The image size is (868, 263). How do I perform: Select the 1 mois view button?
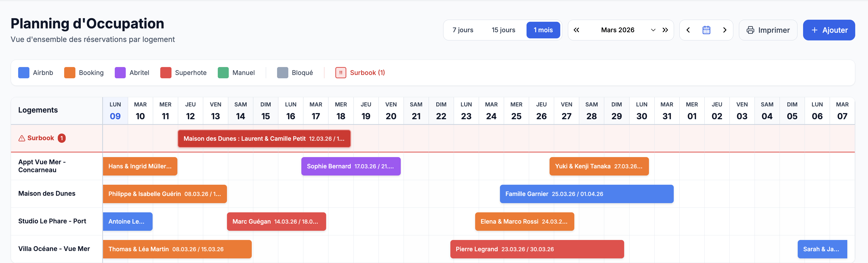click(543, 30)
